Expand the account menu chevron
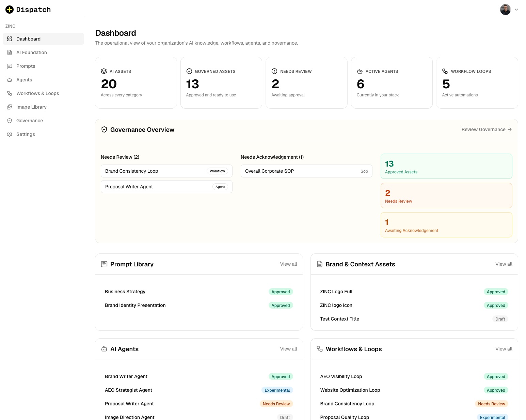The height and width of the screenshot is (420, 526). (516, 10)
